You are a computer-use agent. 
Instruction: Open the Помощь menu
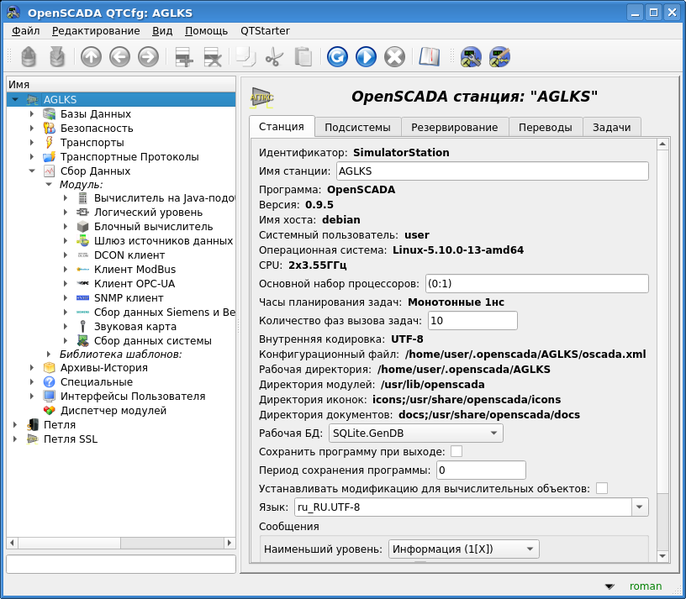[206, 31]
